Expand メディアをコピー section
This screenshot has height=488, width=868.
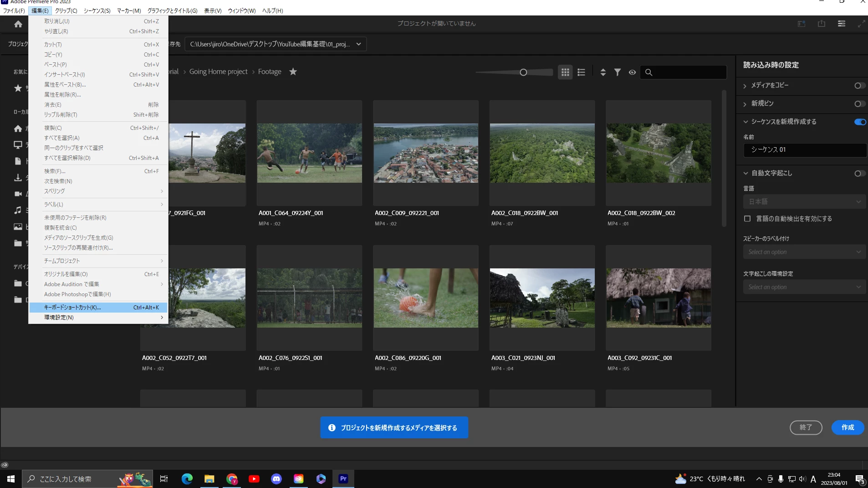pos(745,86)
